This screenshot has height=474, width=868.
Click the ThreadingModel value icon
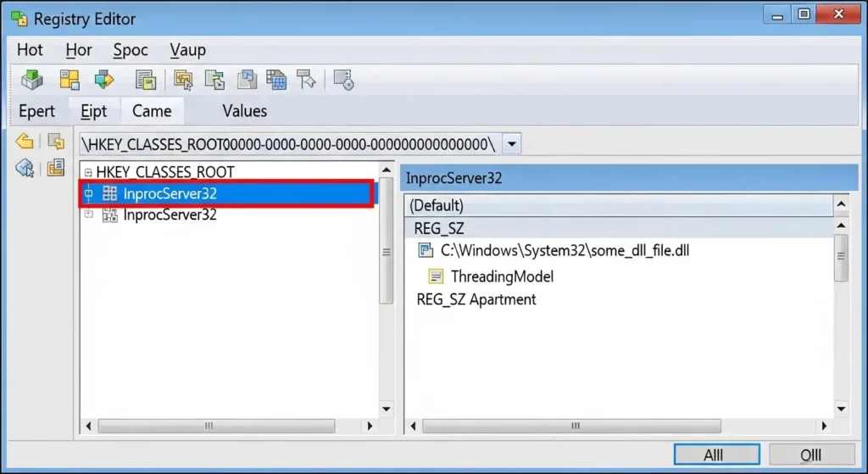(x=436, y=276)
